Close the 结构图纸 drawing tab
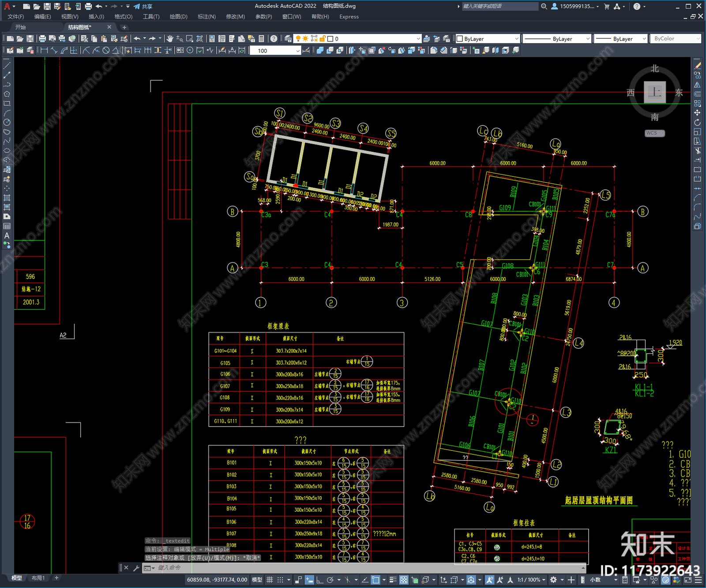Screen dimensions: 706x588 (x=109, y=27)
